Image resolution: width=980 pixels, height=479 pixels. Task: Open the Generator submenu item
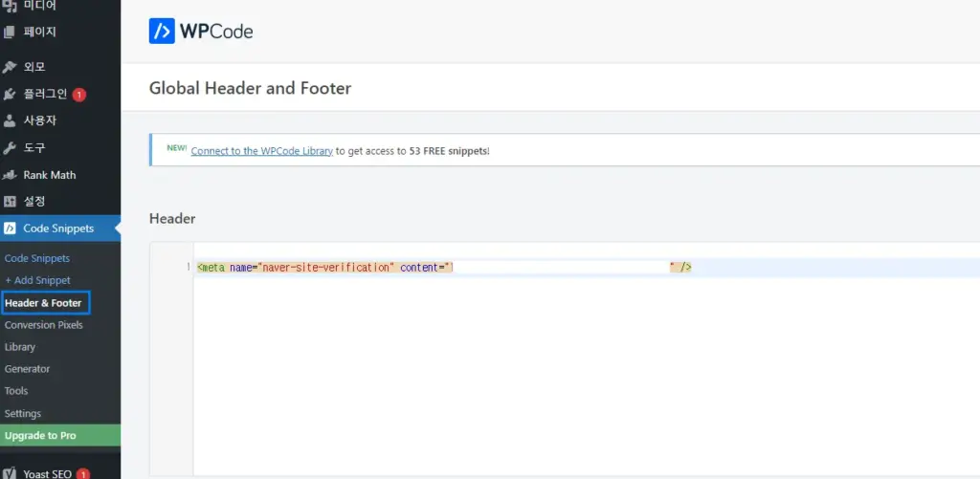pyautogui.click(x=27, y=369)
